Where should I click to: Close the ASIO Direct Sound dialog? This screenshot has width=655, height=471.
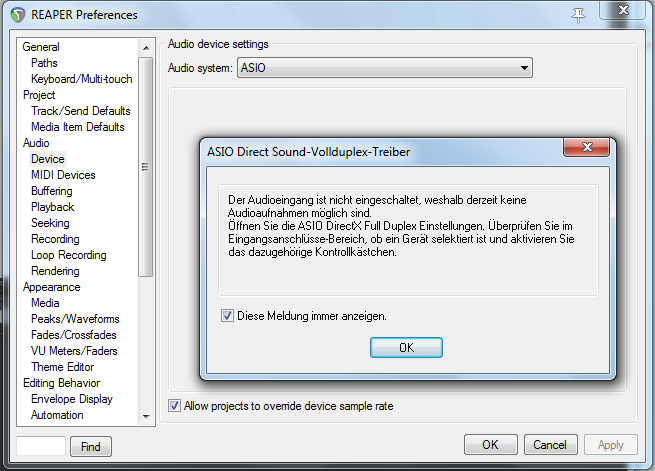point(586,147)
